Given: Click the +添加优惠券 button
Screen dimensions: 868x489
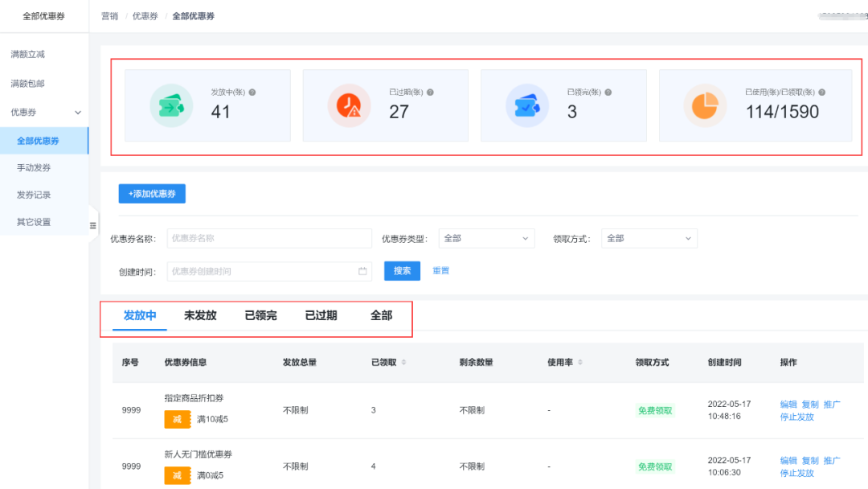Looking at the screenshot, I should (x=152, y=194).
